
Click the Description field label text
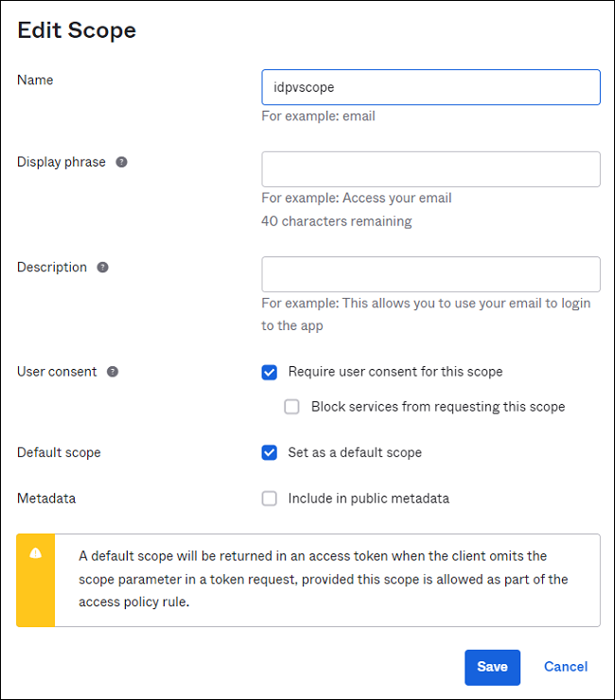pyautogui.click(x=52, y=267)
